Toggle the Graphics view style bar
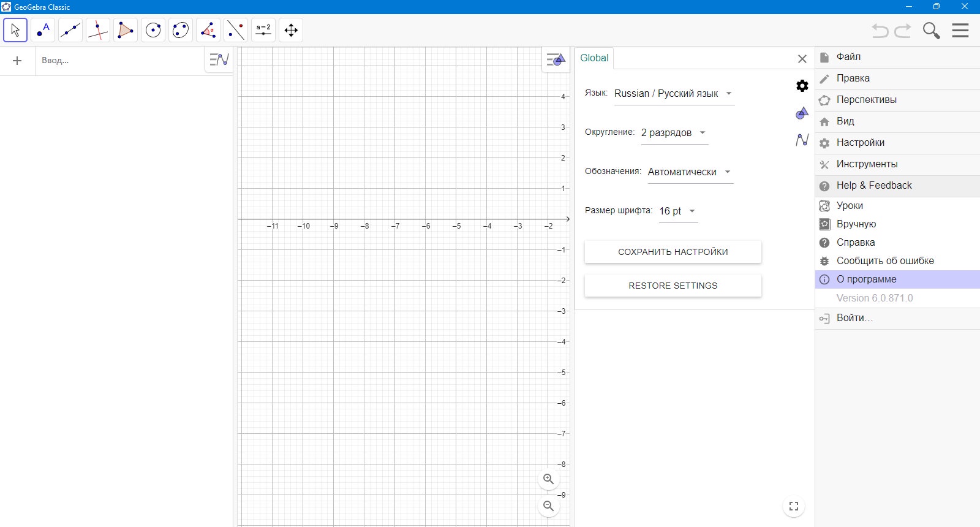Screen dimensions: 980x527 556,60
